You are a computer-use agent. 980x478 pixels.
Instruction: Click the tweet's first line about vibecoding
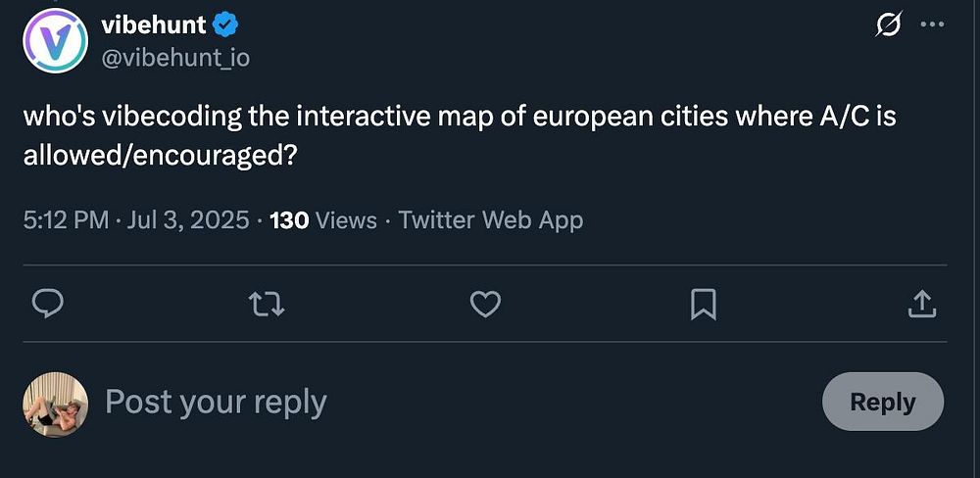click(x=460, y=118)
